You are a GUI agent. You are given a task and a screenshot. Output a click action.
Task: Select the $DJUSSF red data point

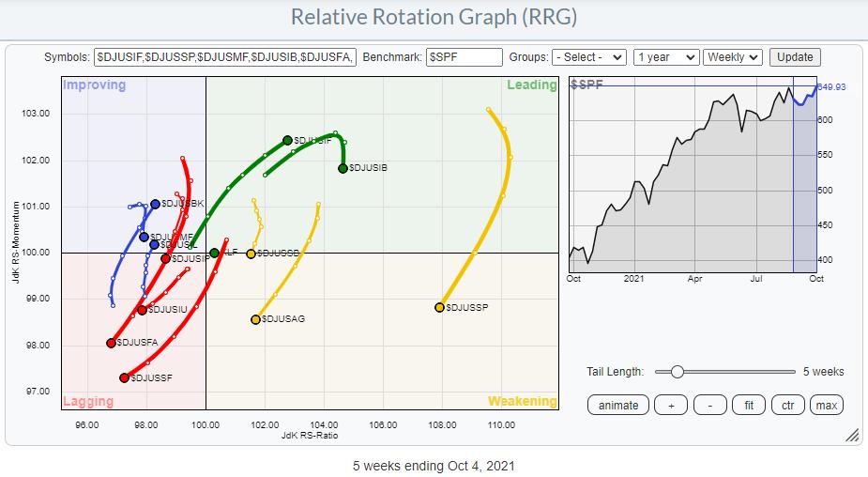click(124, 377)
